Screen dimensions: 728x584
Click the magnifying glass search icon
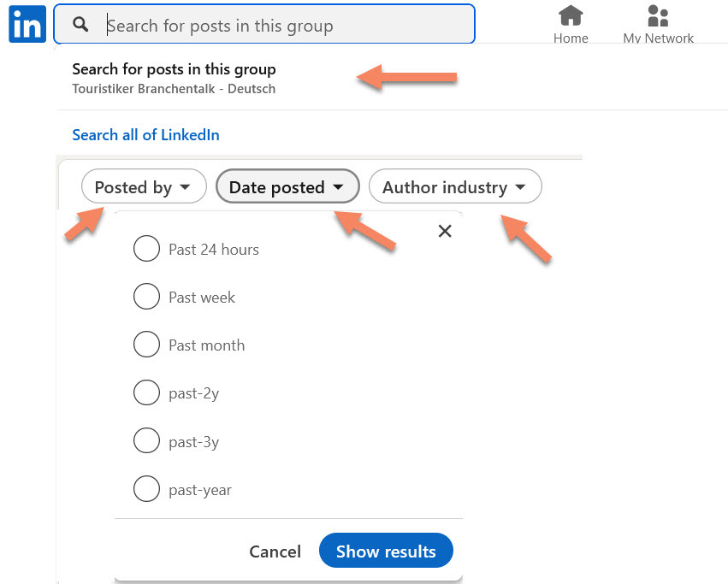pyautogui.click(x=80, y=24)
